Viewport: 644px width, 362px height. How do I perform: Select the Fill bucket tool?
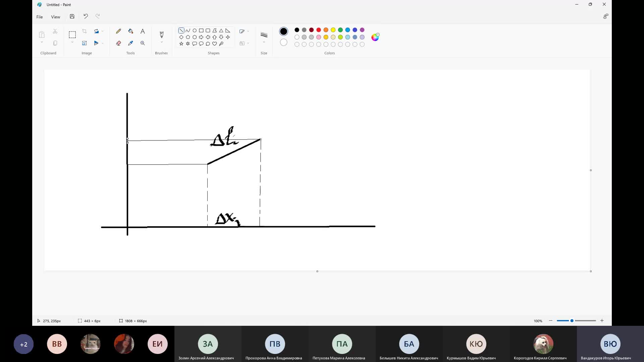pos(130,31)
